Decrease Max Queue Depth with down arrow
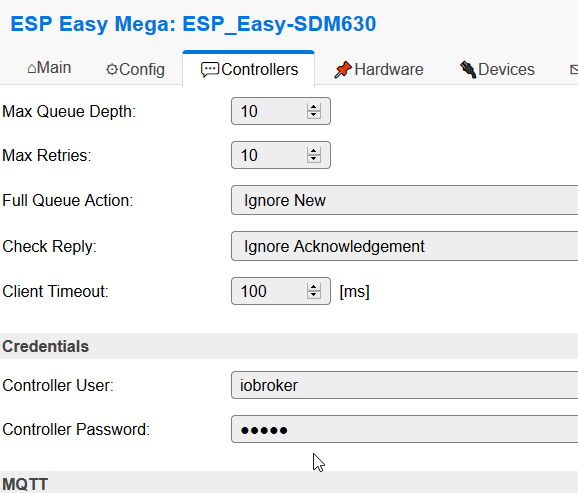The height and width of the screenshot is (493, 578). (x=314, y=115)
